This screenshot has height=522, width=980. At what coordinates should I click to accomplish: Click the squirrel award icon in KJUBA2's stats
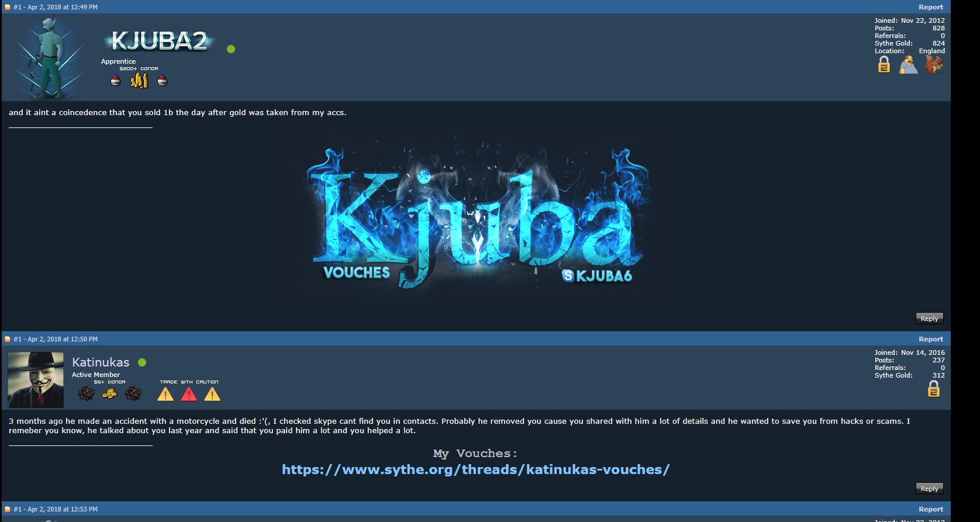934,64
